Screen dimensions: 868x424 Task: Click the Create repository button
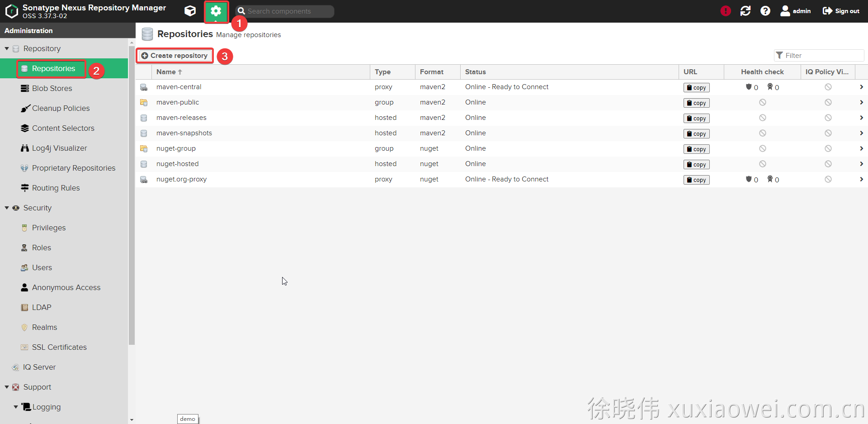tap(175, 56)
